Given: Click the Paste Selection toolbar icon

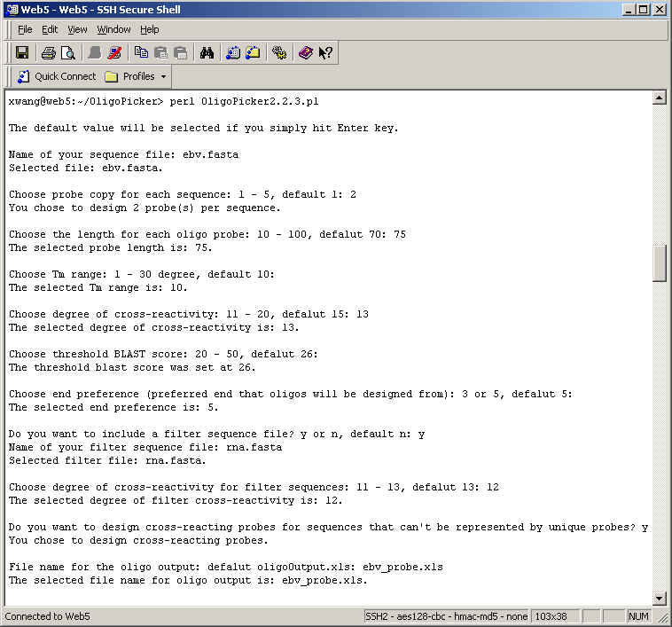Looking at the screenshot, I should (181, 52).
